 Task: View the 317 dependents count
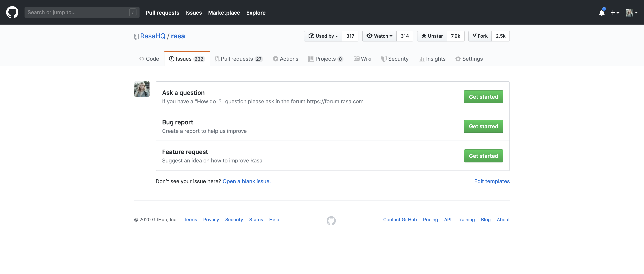click(350, 36)
